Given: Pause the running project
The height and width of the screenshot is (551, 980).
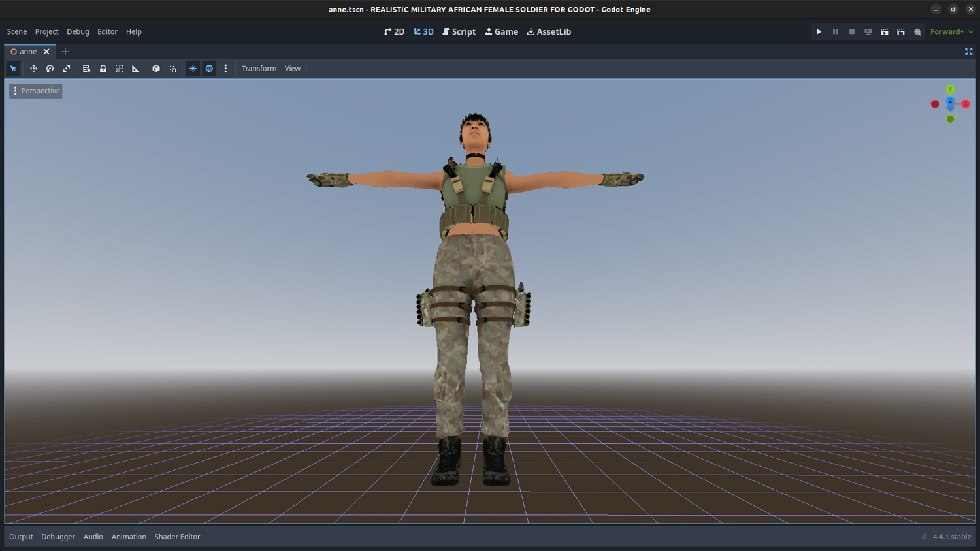Looking at the screenshot, I should tap(835, 31).
